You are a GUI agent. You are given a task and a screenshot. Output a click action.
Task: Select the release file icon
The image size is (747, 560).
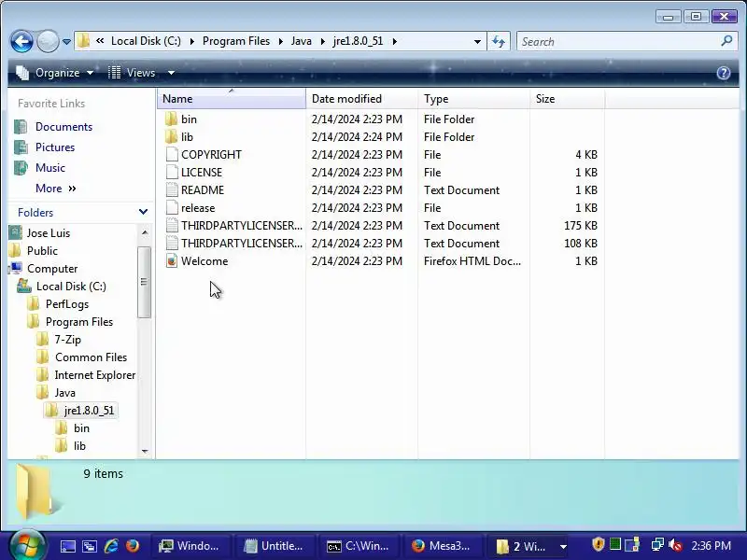[172, 208]
